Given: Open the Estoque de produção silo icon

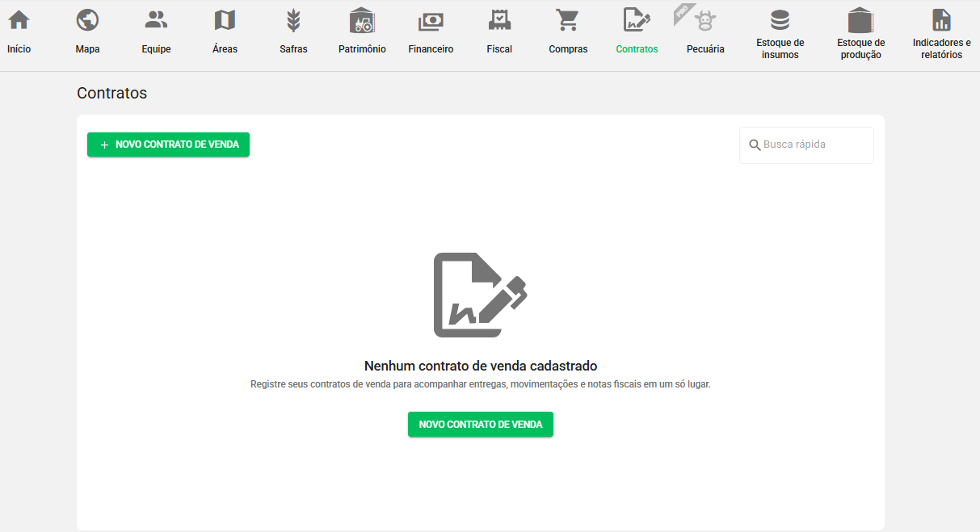Looking at the screenshot, I should [x=860, y=19].
